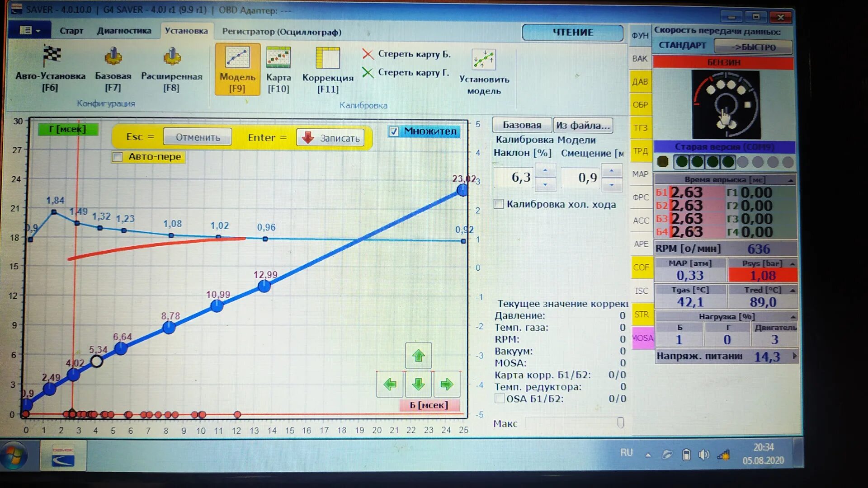This screenshot has height=488, width=868.
Task: Adjust the Макс slider handle
Action: tap(620, 422)
